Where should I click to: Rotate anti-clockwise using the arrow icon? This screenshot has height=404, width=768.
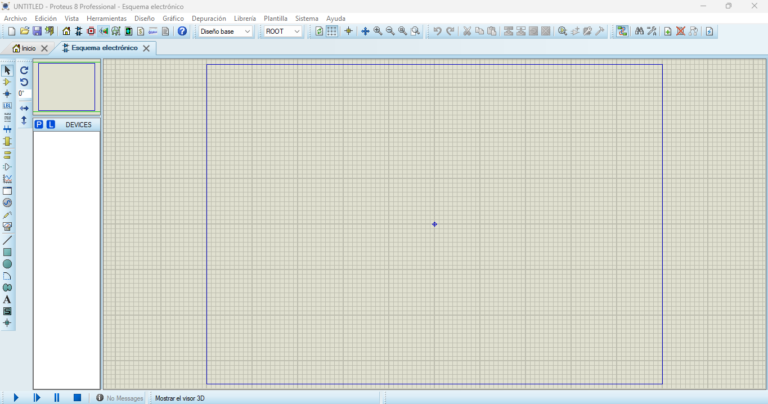coord(24,82)
